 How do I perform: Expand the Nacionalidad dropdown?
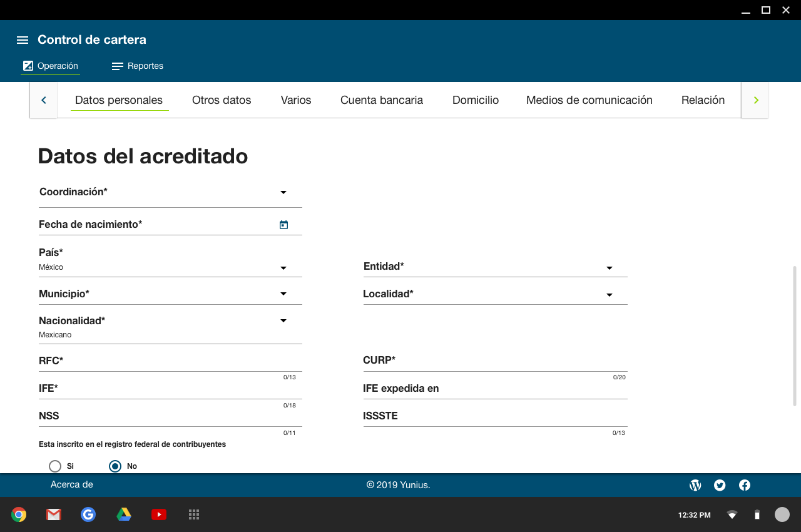(x=283, y=321)
